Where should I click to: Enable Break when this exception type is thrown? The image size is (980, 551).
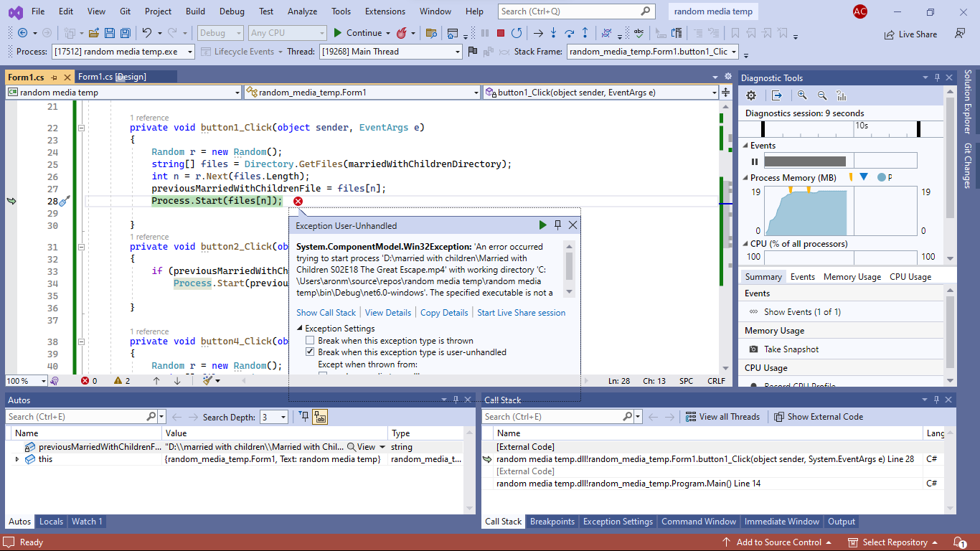[x=310, y=341]
